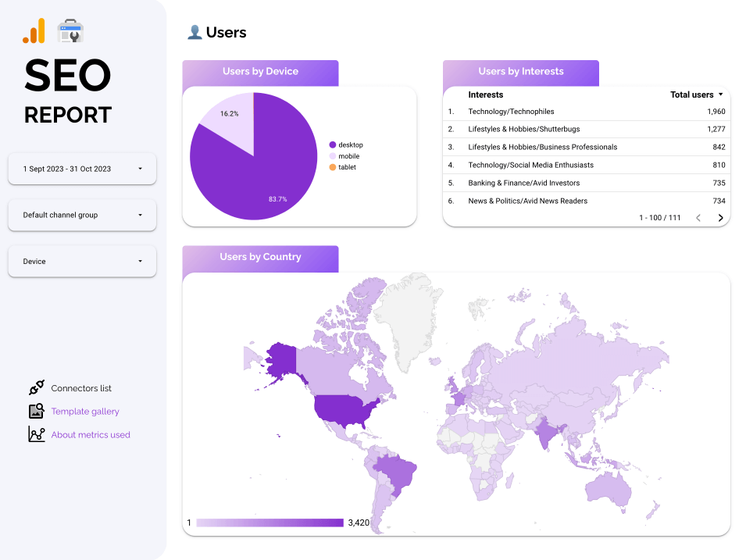Click the About metrics chart icon

(x=36, y=434)
